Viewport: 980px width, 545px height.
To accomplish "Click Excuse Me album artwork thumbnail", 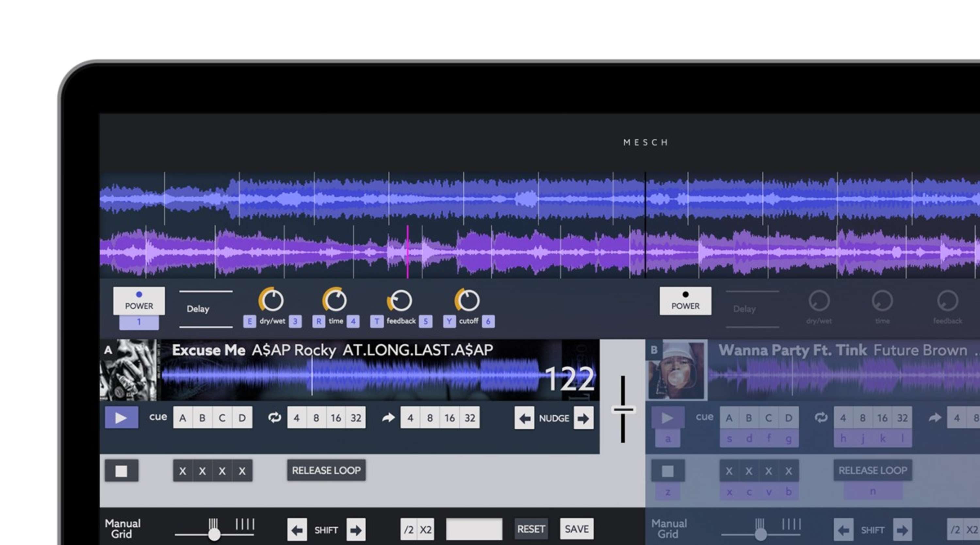I will tap(129, 370).
